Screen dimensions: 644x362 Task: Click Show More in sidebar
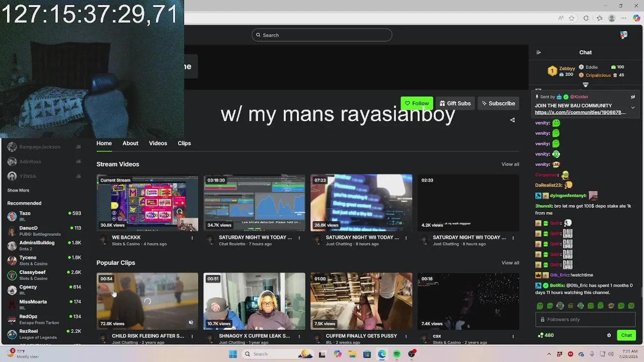click(18, 191)
